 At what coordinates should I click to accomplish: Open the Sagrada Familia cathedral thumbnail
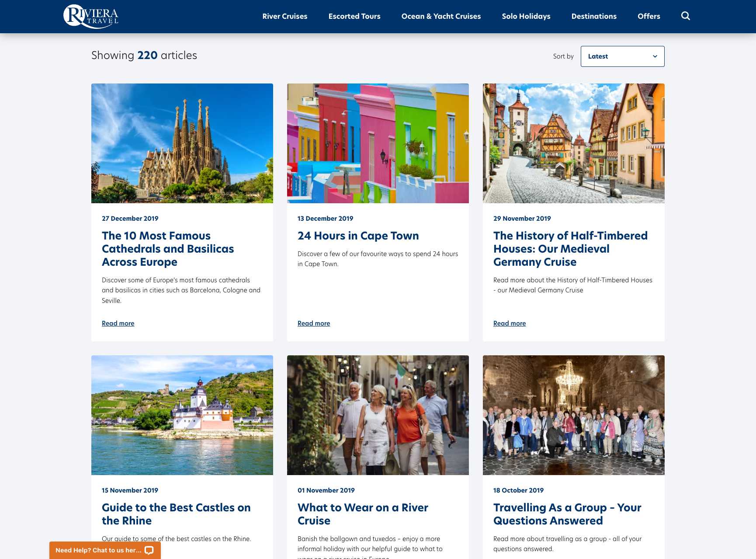pos(182,143)
